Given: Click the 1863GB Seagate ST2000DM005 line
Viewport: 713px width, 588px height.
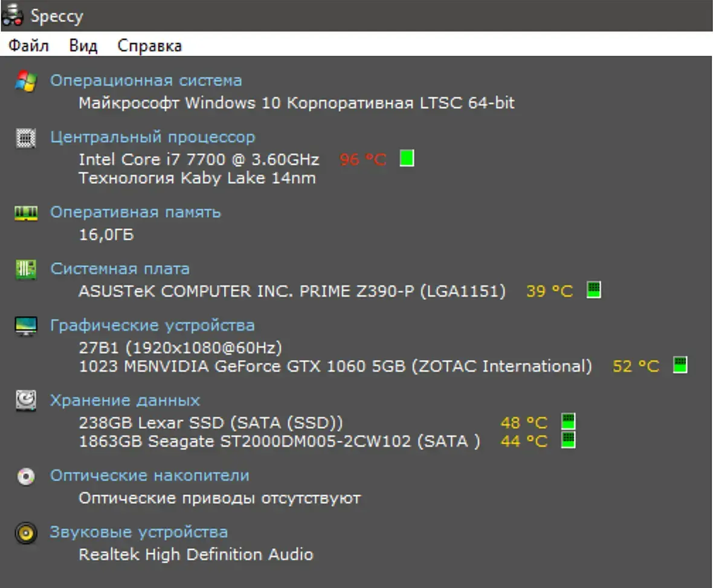Looking at the screenshot, I should tap(279, 441).
